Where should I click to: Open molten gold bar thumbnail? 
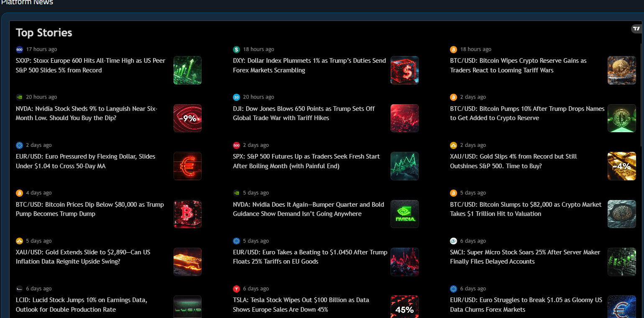tap(187, 262)
